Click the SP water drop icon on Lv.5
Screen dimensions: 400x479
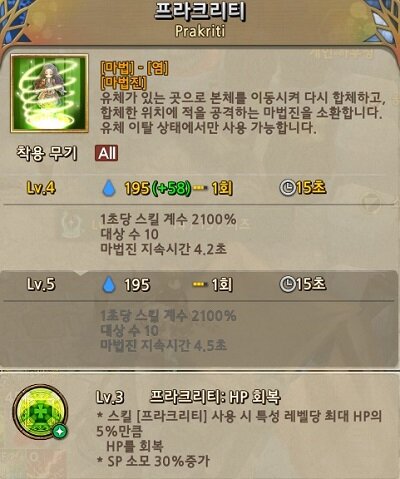tap(108, 285)
